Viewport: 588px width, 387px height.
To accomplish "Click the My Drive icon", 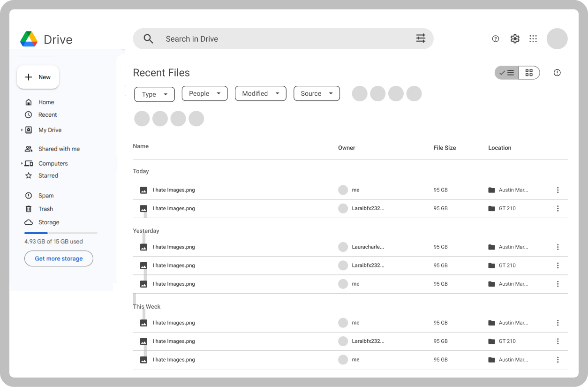I will click(x=29, y=130).
